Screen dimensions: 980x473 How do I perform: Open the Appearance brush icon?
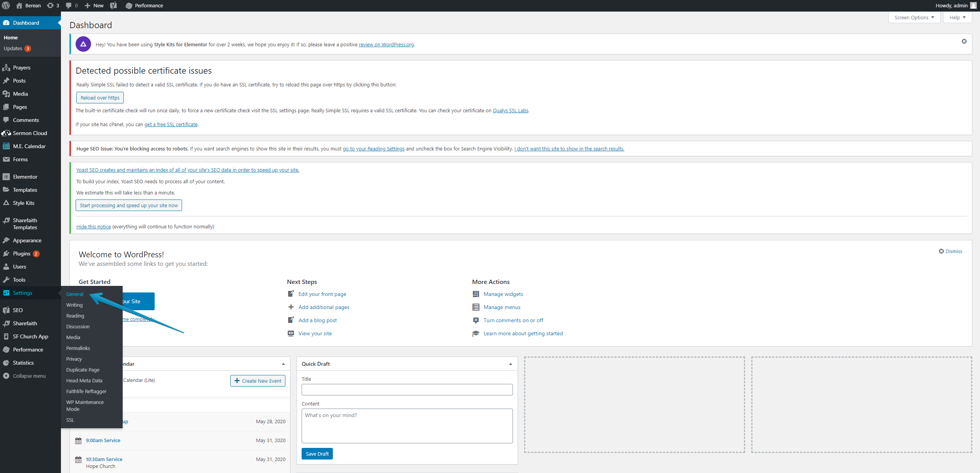click(6, 240)
